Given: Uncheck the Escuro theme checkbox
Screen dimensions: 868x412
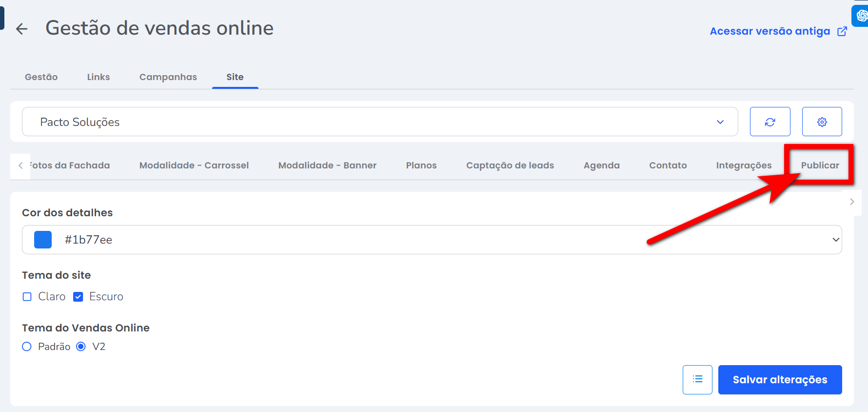Looking at the screenshot, I should point(78,297).
